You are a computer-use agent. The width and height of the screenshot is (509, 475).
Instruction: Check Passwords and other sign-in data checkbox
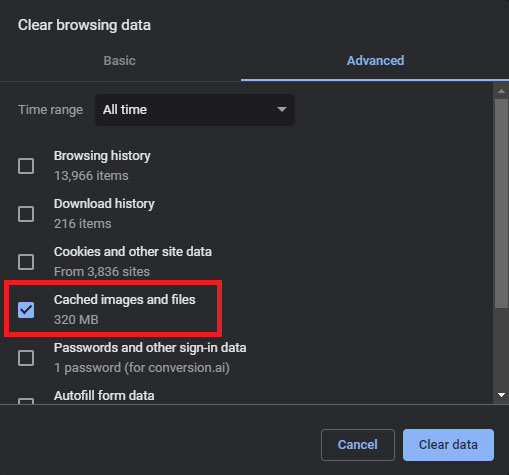[26, 358]
